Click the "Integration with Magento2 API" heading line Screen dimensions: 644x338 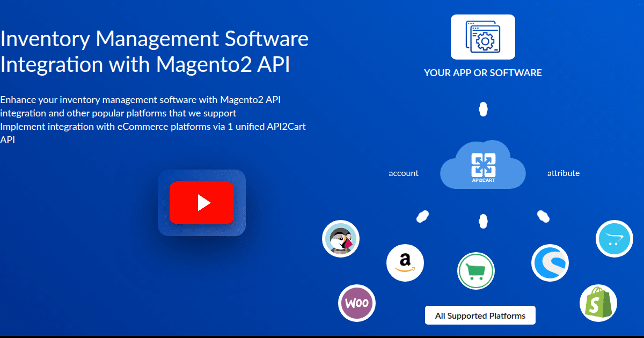click(x=145, y=64)
